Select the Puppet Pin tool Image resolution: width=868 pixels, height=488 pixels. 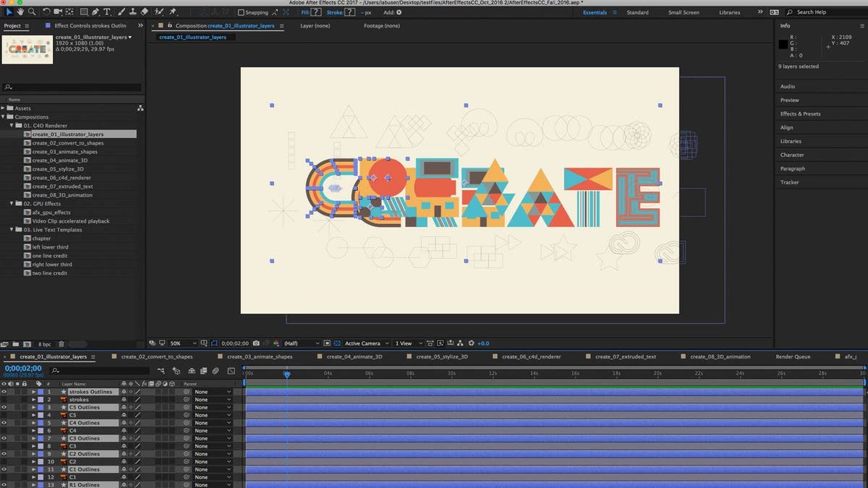coord(172,12)
